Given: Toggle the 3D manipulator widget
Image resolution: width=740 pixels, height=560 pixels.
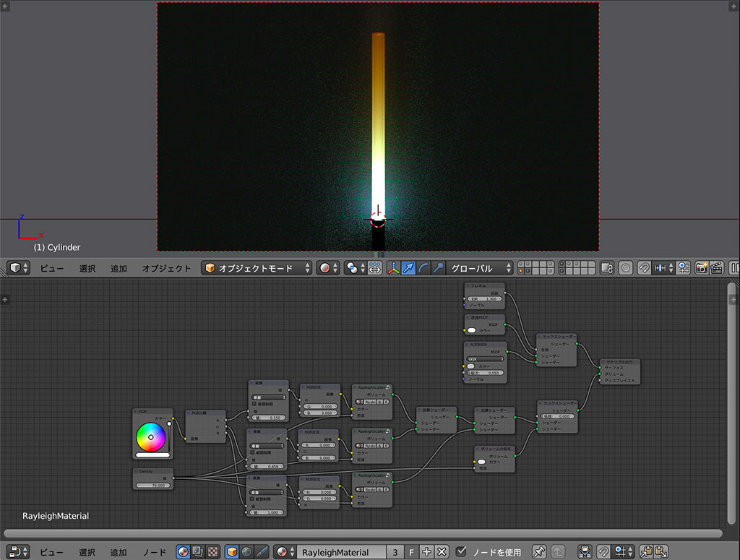Looking at the screenshot, I should coord(393,268).
